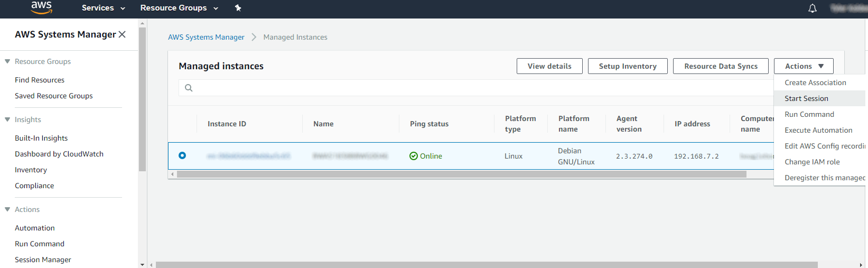Screen dimensions: 868x268
Task: Click the 2.3.274.0 agent version cell
Action: coord(634,156)
